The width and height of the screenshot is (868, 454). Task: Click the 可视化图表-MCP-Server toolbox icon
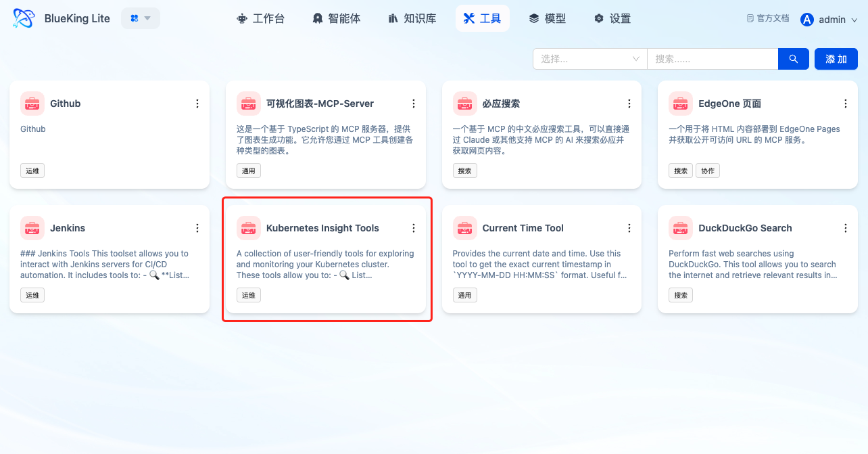coord(249,104)
